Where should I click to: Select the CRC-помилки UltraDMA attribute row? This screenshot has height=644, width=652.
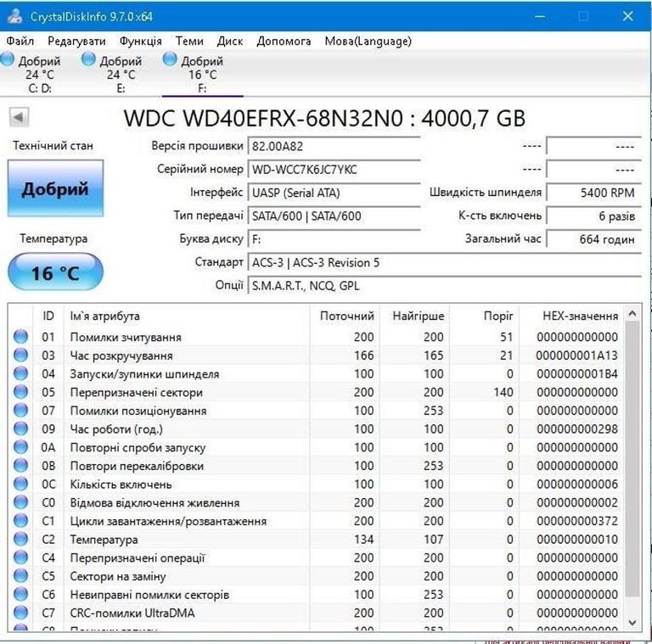pos(315,613)
